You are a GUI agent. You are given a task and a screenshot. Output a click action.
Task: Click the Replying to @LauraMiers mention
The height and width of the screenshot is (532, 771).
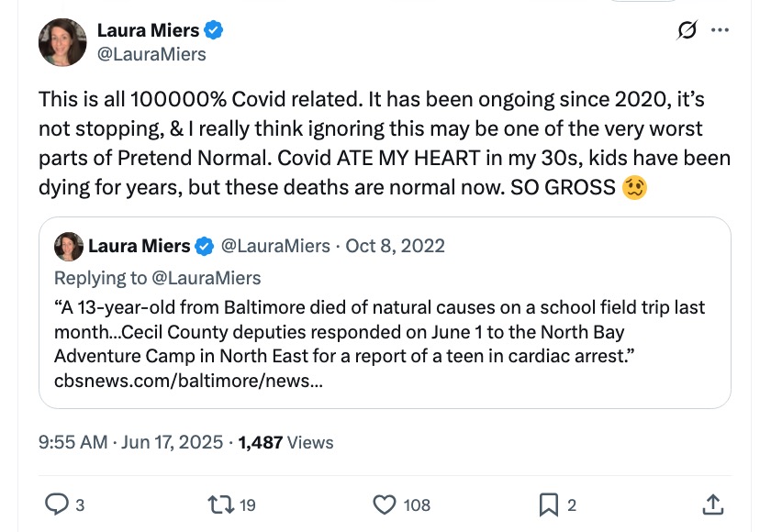coord(208,277)
